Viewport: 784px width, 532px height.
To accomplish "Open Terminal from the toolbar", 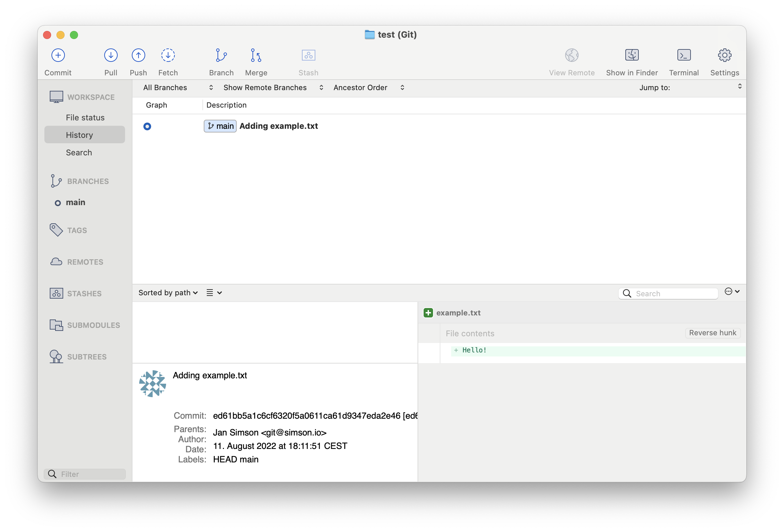I will tap(683, 55).
